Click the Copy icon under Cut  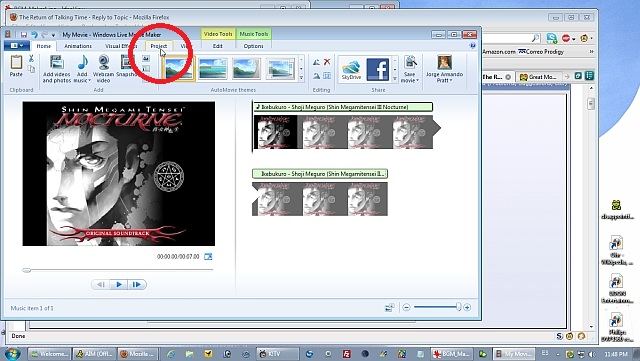(31, 69)
